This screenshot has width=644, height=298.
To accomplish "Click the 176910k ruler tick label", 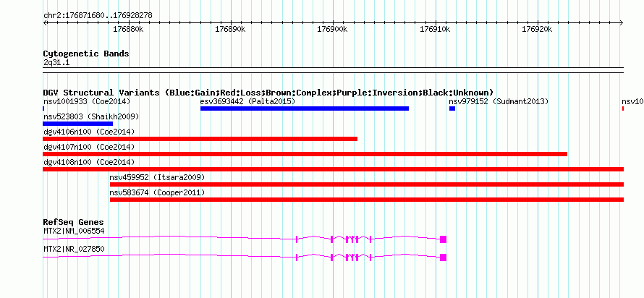I will [x=435, y=30].
